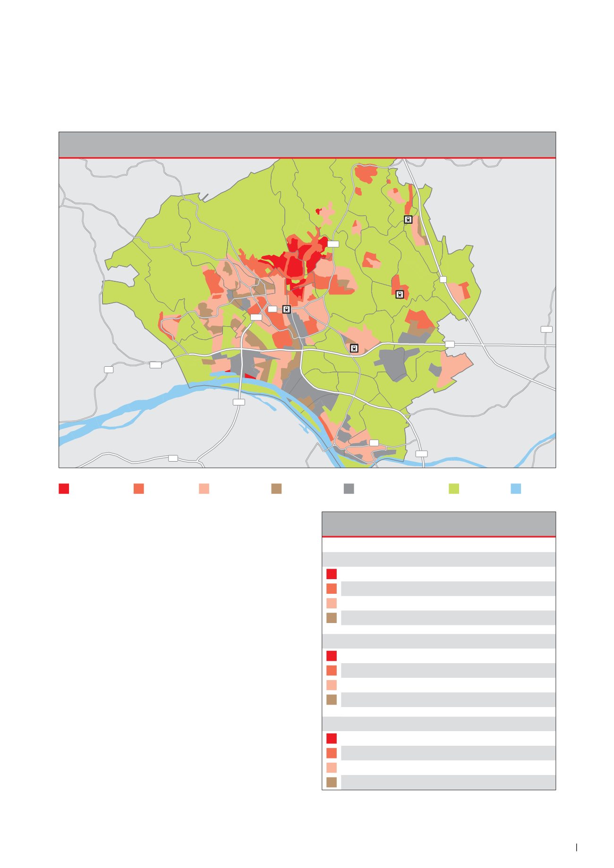Select the brown swatch in the map legend row
The width and height of the screenshot is (614, 868).
point(276,489)
